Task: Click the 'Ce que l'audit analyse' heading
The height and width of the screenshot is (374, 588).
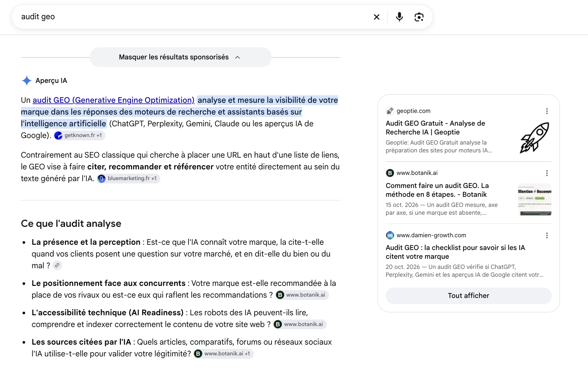Action: (x=71, y=224)
